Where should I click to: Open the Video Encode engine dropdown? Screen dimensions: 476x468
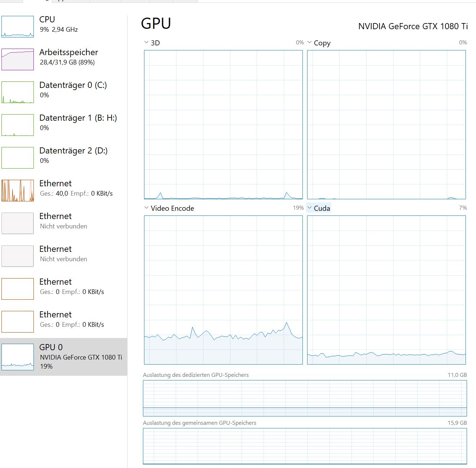[146, 208]
